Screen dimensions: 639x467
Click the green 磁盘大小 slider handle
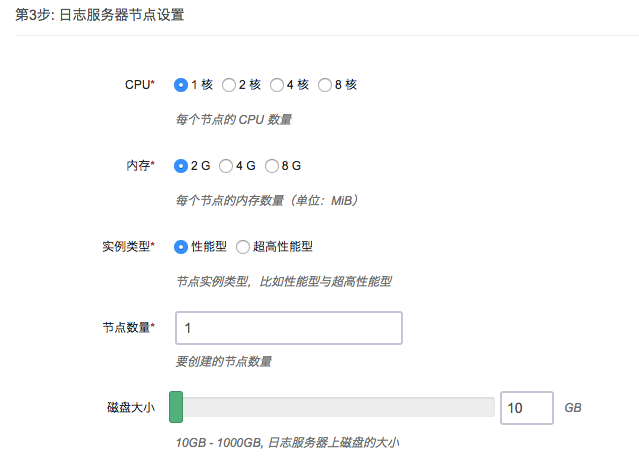coord(176,407)
